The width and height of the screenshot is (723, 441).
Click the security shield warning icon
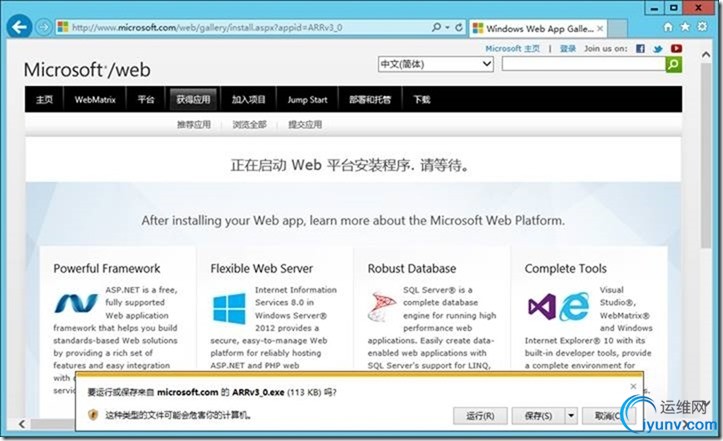pyautogui.click(x=93, y=414)
